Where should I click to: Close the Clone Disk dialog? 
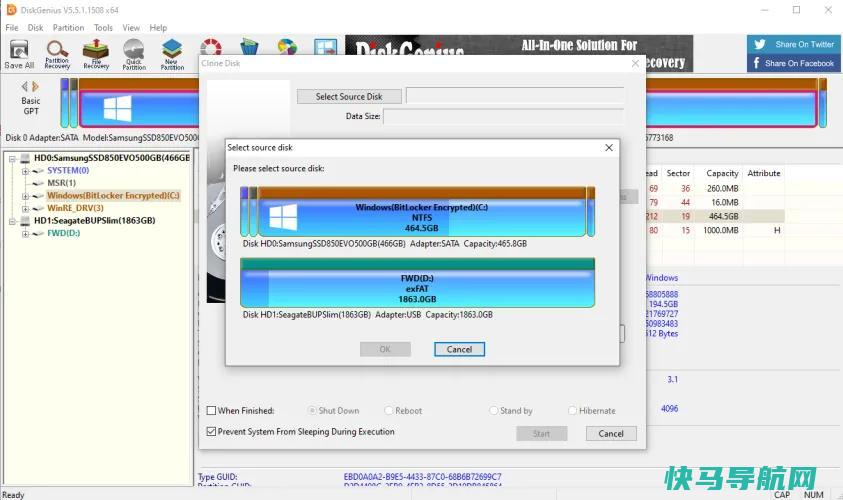click(x=635, y=63)
